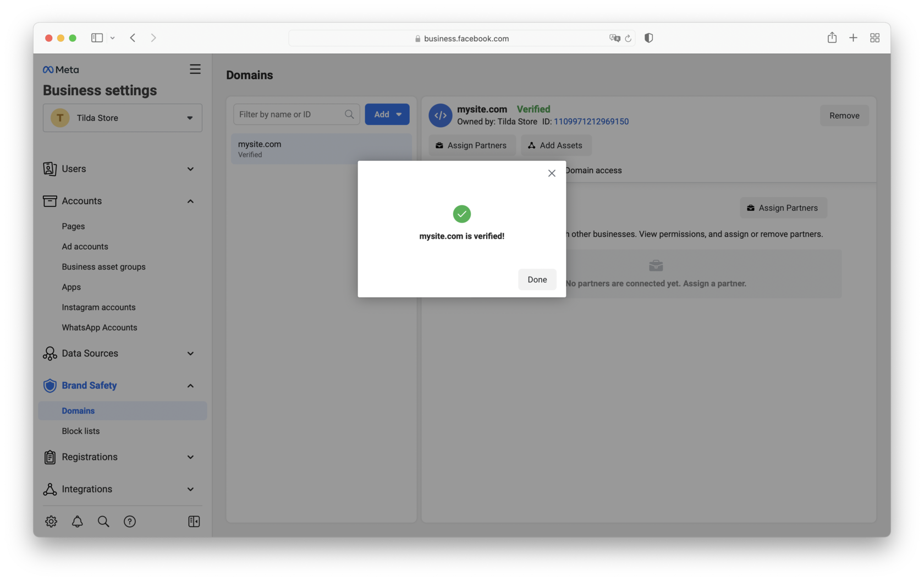Select mysite.com in the domain list
924x581 pixels.
[321, 149]
